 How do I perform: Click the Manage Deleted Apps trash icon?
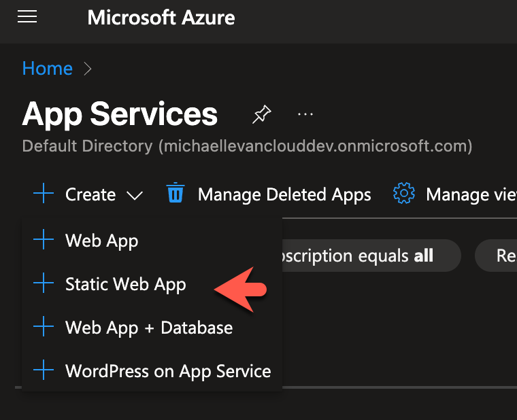point(176,193)
